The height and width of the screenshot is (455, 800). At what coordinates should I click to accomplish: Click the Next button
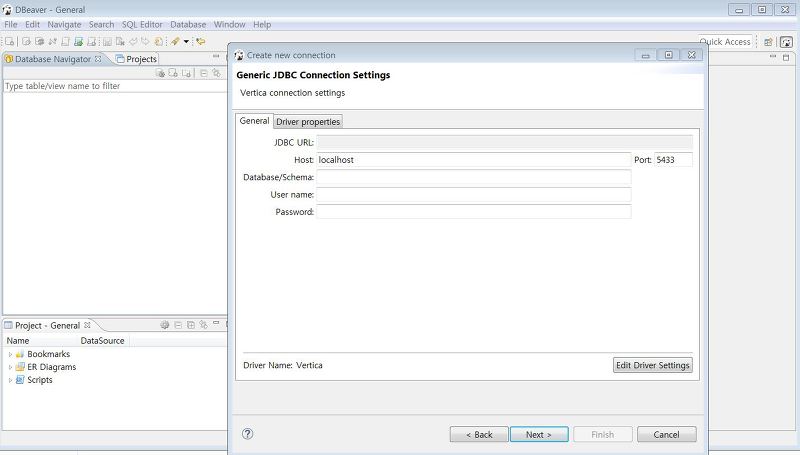539,435
